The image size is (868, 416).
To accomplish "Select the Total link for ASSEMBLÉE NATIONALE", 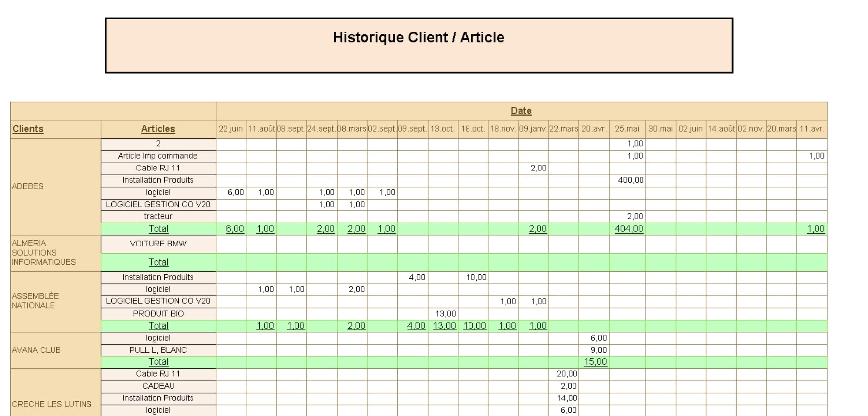I will click(158, 326).
